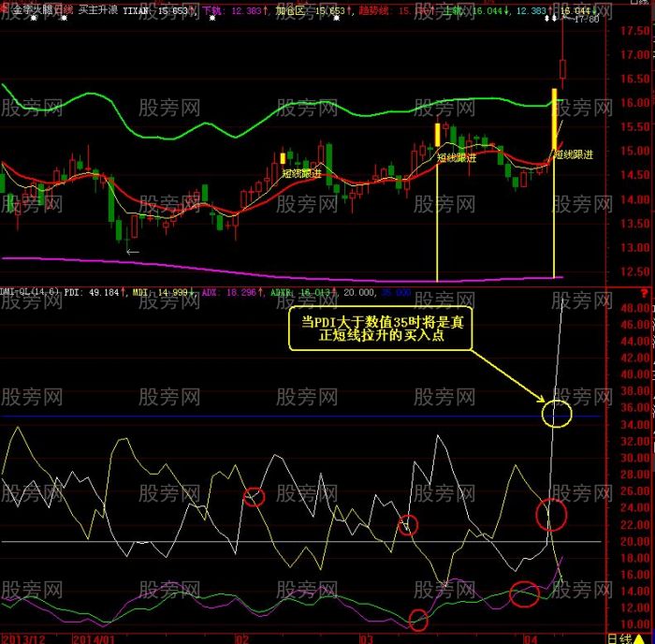Screen dimensions: 655x644
Task: Open the 日线 period selector
Action: pos(619,638)
